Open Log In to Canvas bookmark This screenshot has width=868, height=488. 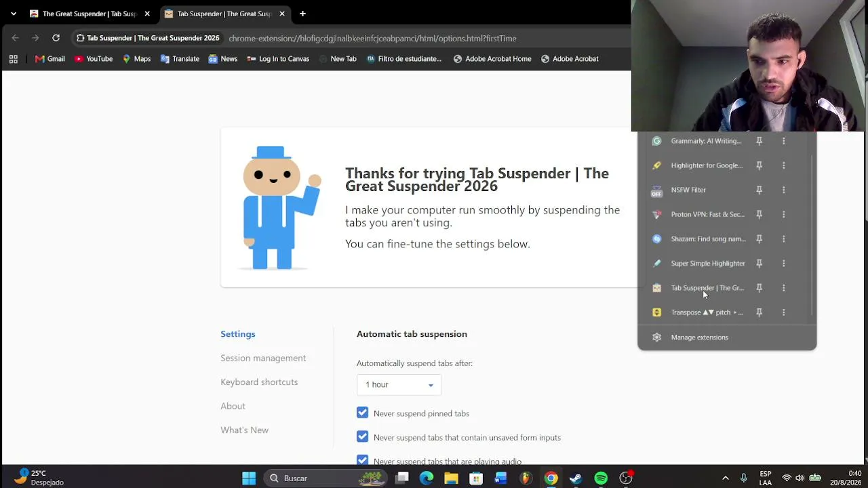[278, 59]
